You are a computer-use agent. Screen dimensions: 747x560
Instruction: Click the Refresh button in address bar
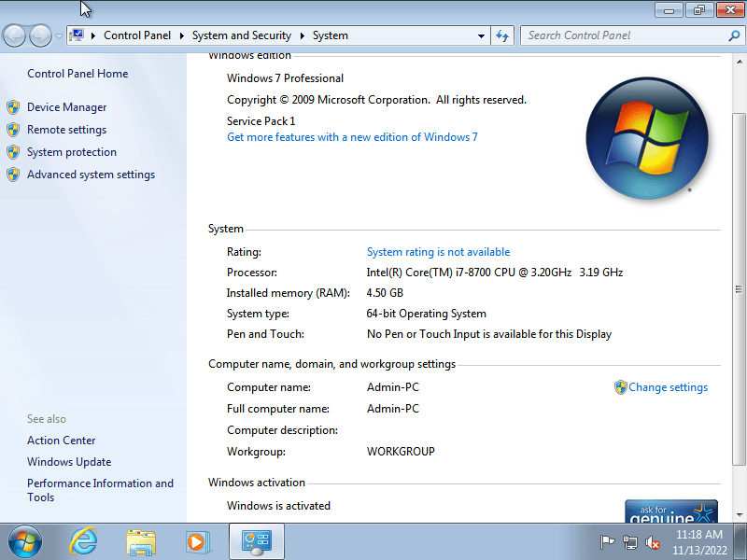pyautogui.click(x=502, y=35)
